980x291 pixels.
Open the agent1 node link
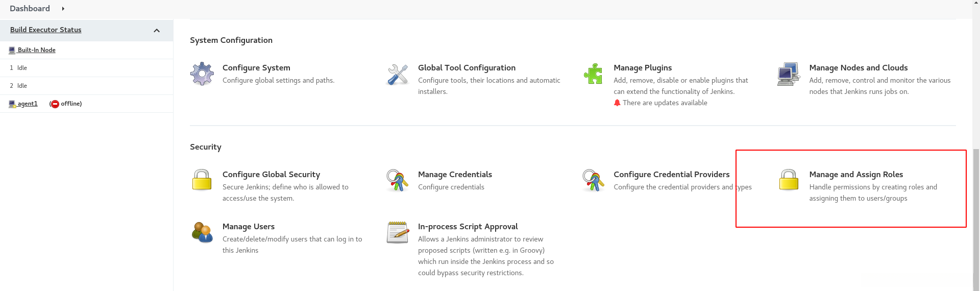click(28, 104)
